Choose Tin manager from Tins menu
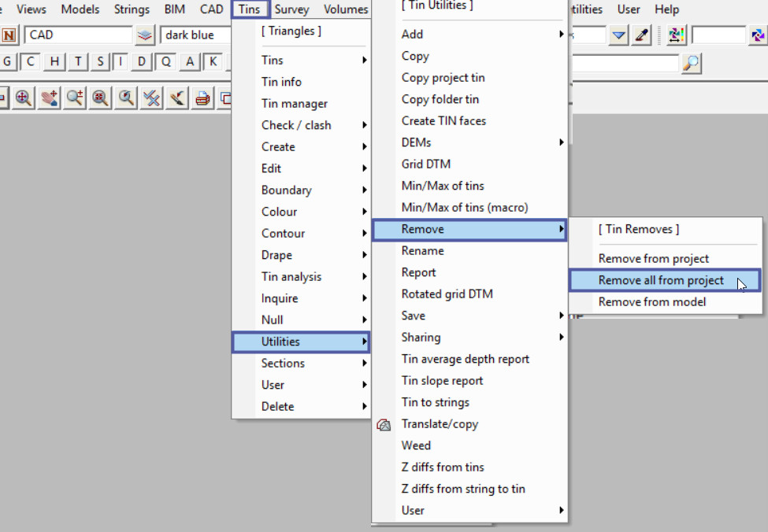Viewport: 768px width, 532px height. tap(294, 103)
